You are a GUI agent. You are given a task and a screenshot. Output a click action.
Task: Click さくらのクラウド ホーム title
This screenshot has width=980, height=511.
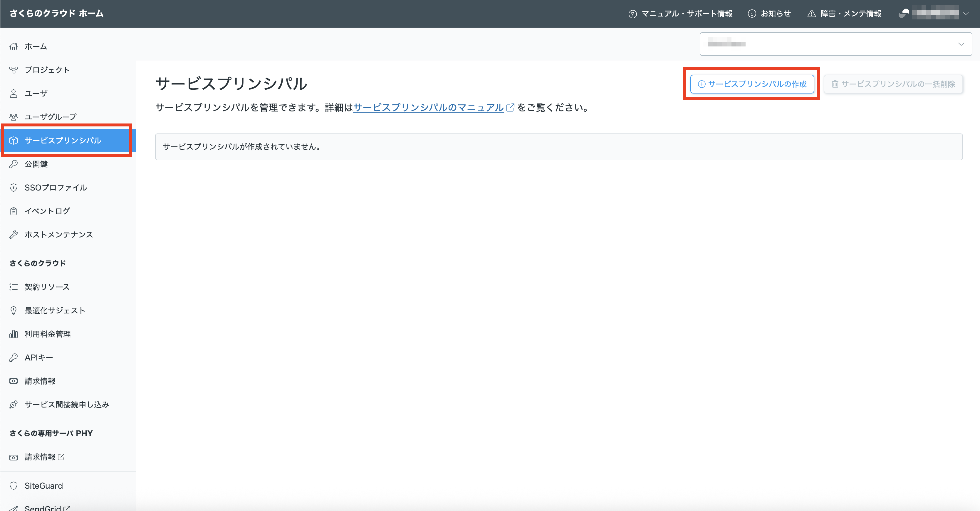(57, 13)
